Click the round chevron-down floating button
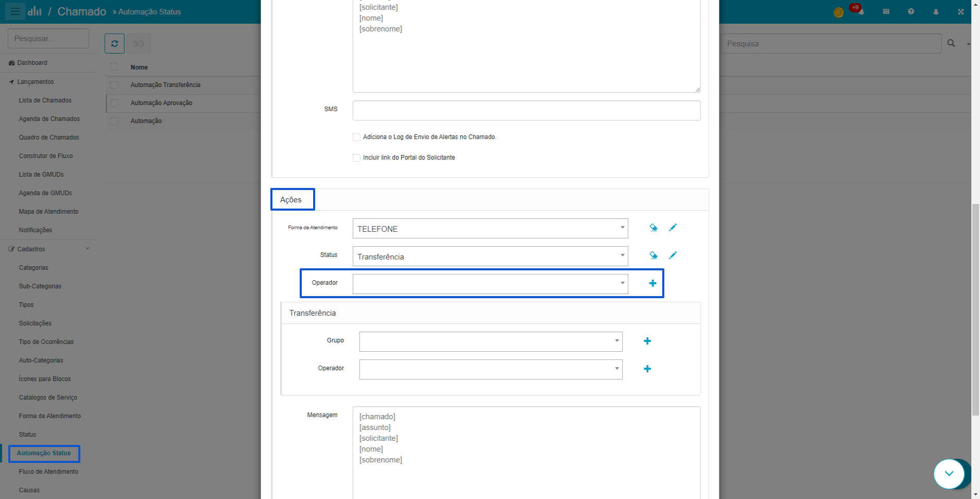 point(949,473)
